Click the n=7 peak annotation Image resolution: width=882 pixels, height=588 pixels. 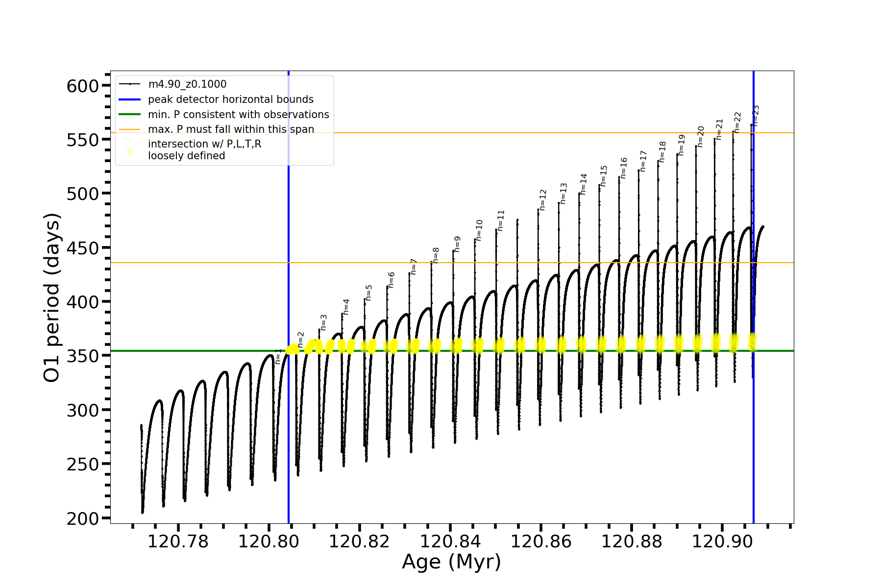[414, 267]
